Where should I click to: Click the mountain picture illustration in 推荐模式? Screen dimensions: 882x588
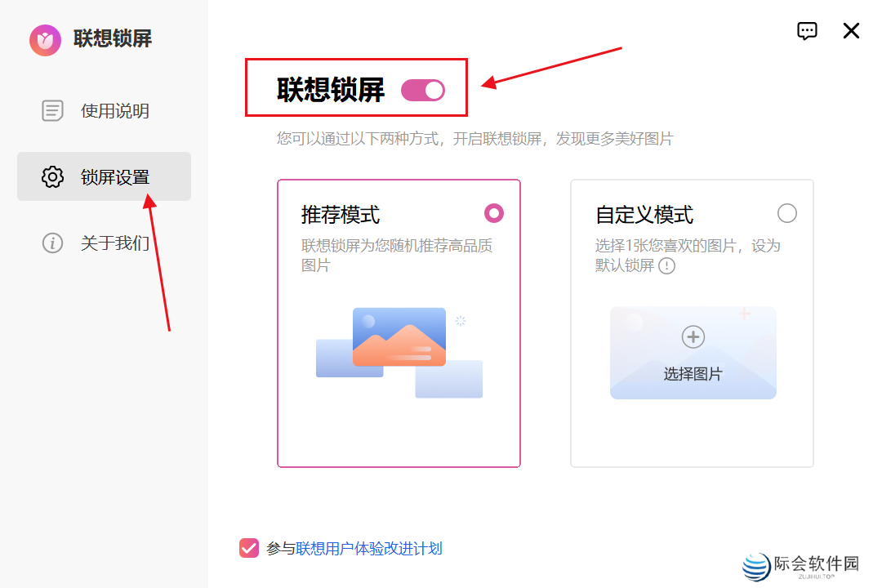click(x=399, y=336)
